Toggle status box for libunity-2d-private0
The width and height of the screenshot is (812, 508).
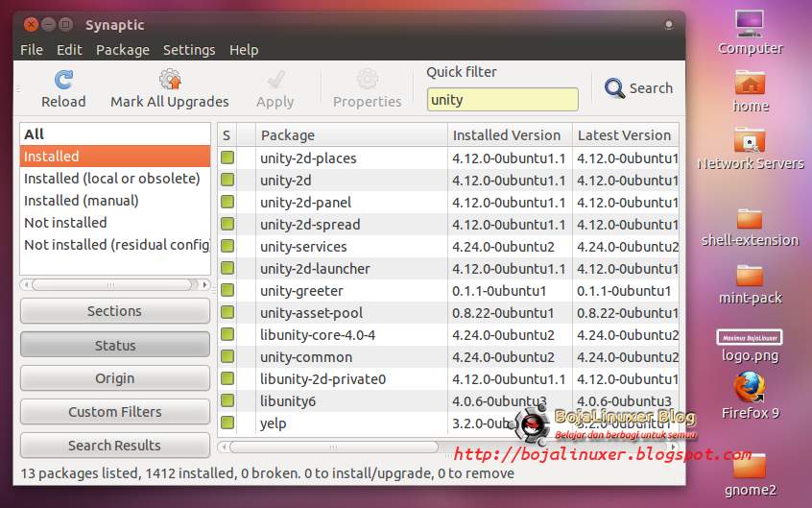[x=227, y=378]
